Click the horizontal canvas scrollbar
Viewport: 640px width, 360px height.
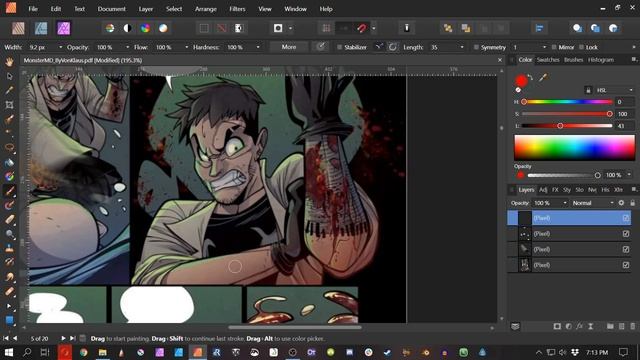click(295, 327)
